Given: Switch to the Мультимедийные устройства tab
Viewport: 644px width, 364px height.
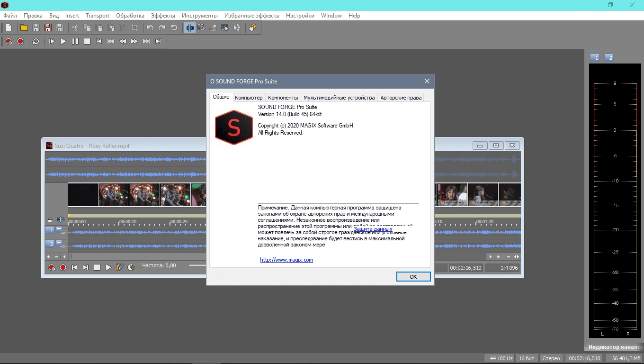Looking at the screenshot, I should tap(339, 98).
